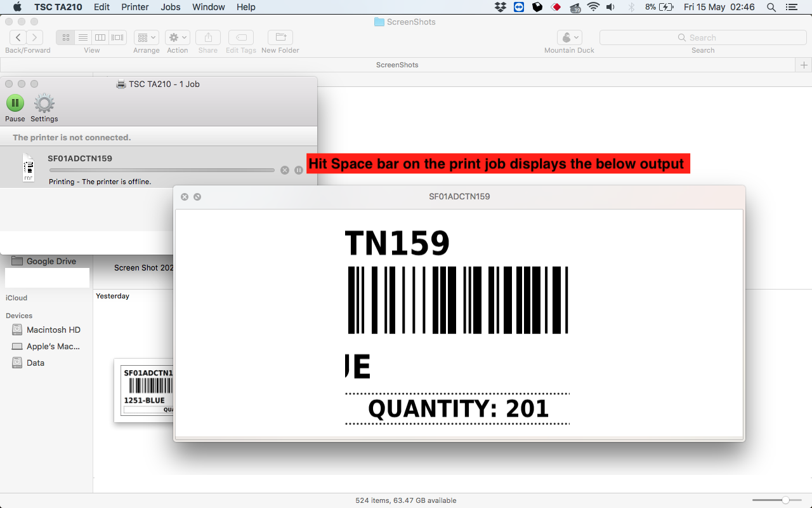Open the Jobs menu
Image resolution: width=812 pixels, height=508 pixels.
coord(170,7)
